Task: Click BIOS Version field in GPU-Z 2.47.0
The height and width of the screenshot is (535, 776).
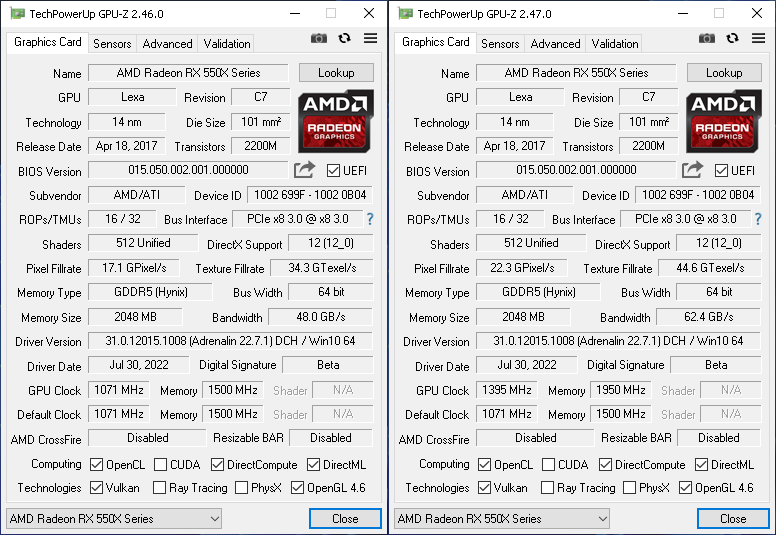Action: pyautogui.click(x=576, y=170)
